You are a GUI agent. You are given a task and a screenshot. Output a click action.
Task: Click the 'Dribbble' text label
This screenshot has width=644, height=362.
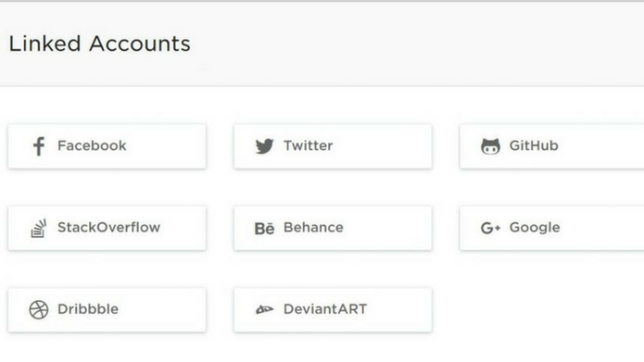point(88,309)
